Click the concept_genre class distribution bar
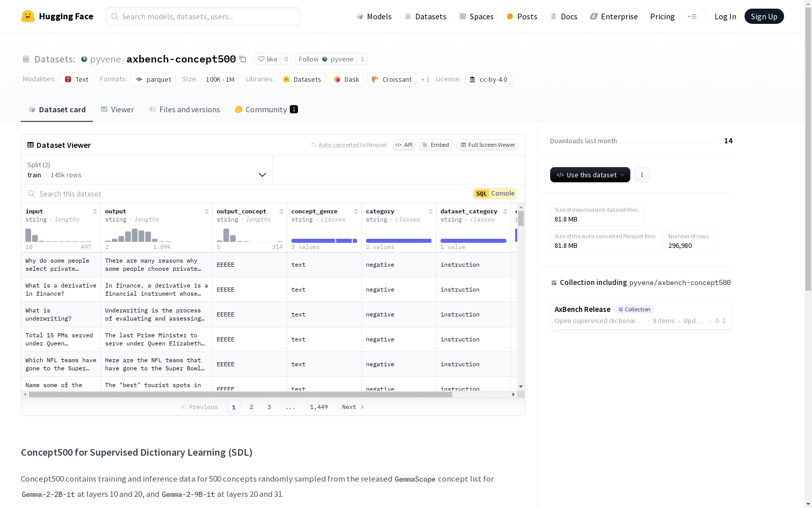Image resolution: width=812 pixels, height=508 pixels. click(x=324, y=241)
